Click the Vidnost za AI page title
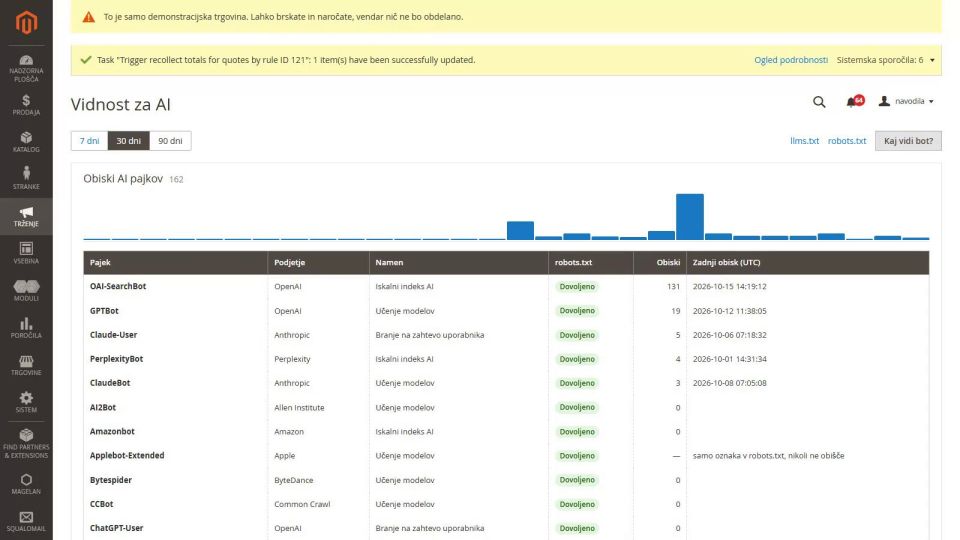Viewport: 960px width, 540px height. (121, 105)
